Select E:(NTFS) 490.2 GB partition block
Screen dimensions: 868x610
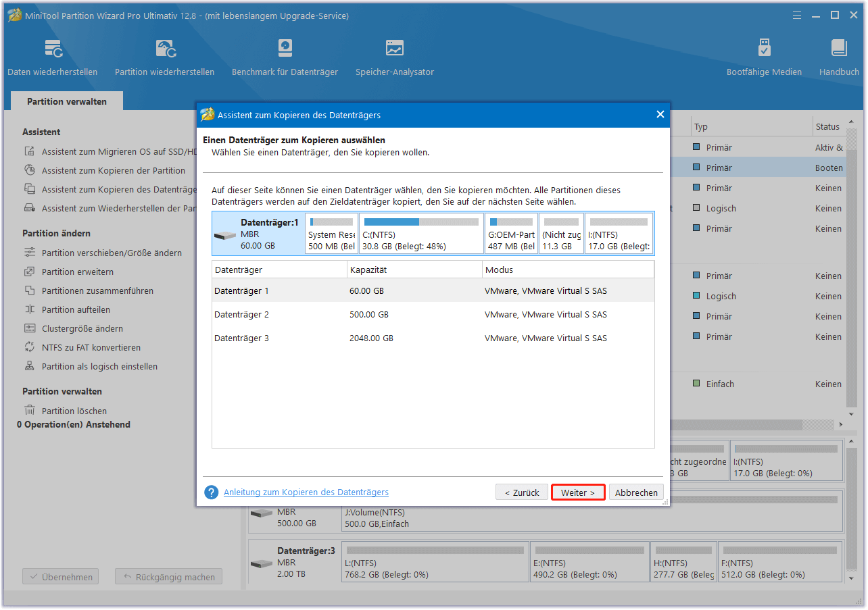589,561
